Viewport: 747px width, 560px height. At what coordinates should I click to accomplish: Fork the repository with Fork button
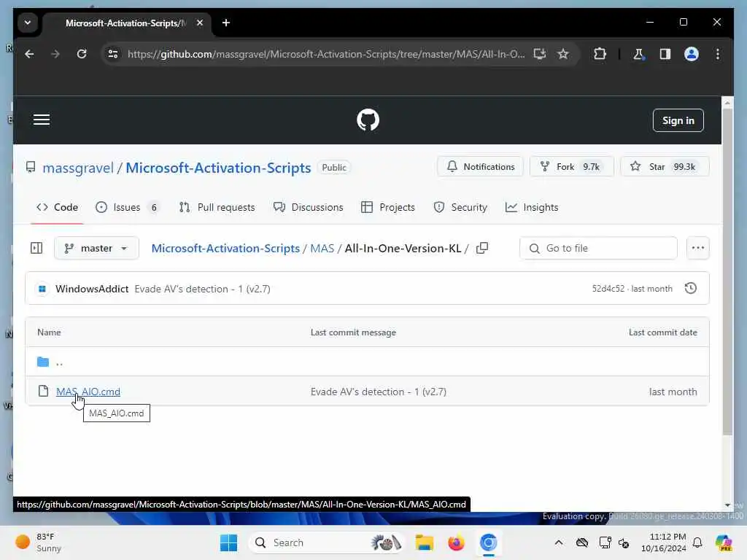tap(572, 167)
